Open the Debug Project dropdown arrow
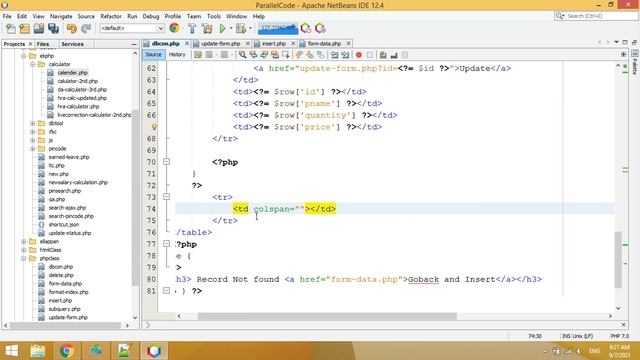The height and width of the screenshot is (360, 640). 250,28
